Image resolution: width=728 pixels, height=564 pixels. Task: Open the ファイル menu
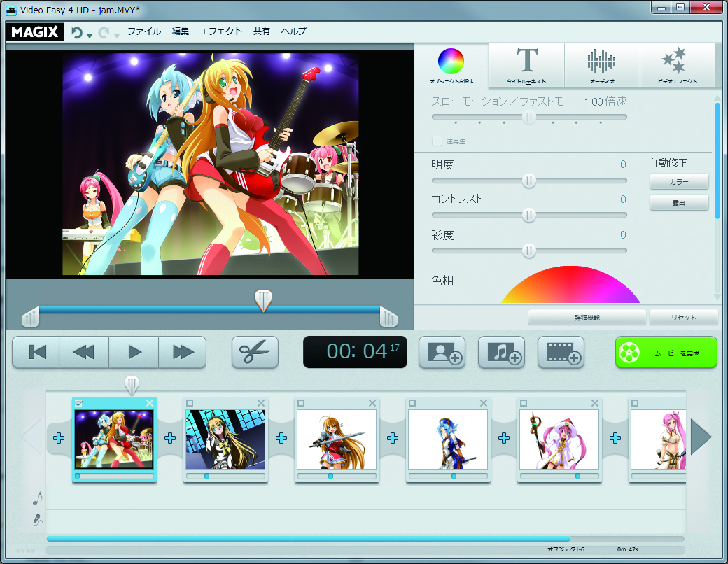coord(144,31)
